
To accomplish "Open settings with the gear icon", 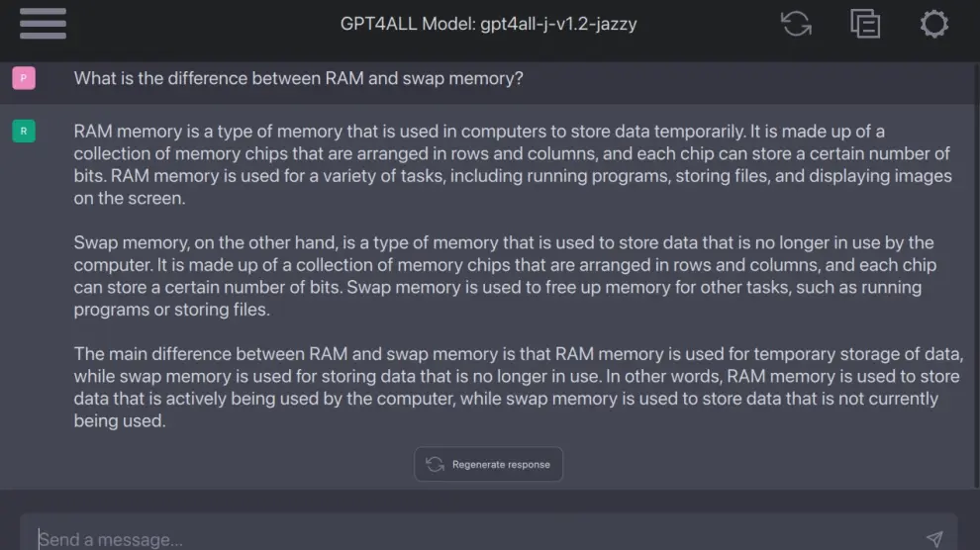I will coord(933,24).
